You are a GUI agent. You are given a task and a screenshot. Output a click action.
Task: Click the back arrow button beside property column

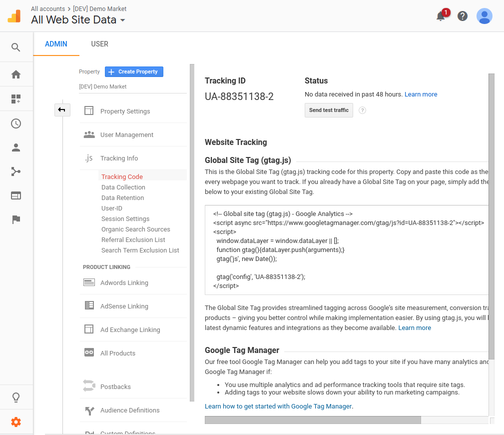[x=62, y=110]
